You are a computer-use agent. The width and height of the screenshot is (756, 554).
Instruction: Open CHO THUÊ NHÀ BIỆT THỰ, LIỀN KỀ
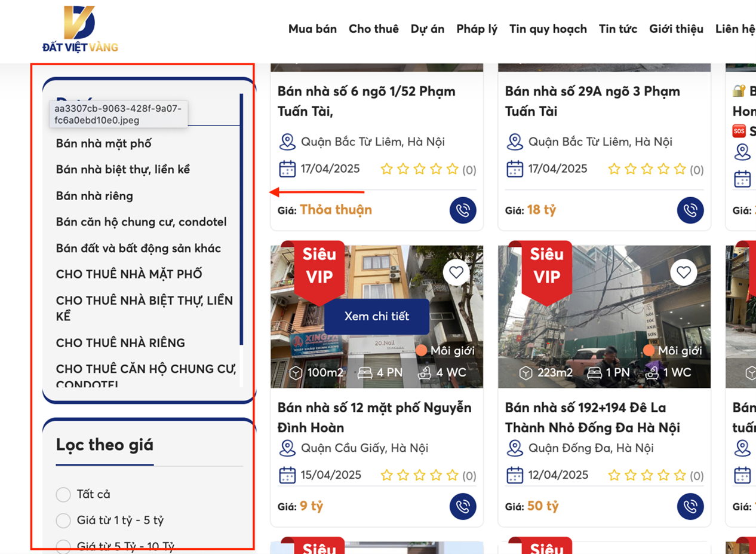[x=145, y=308]
